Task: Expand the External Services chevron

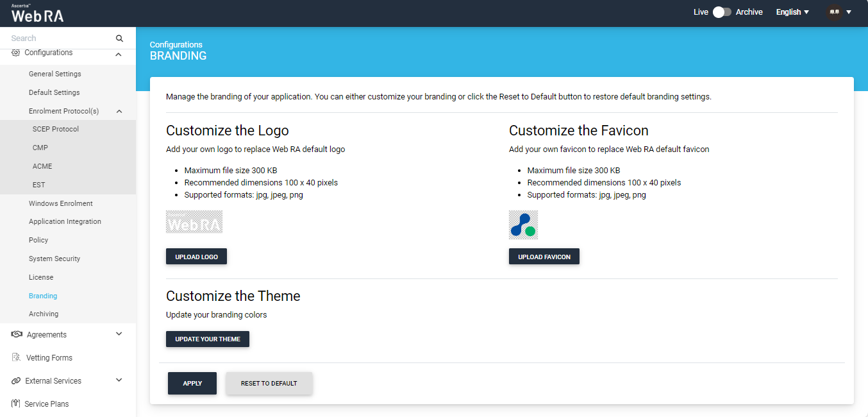Action: point(119,380)
